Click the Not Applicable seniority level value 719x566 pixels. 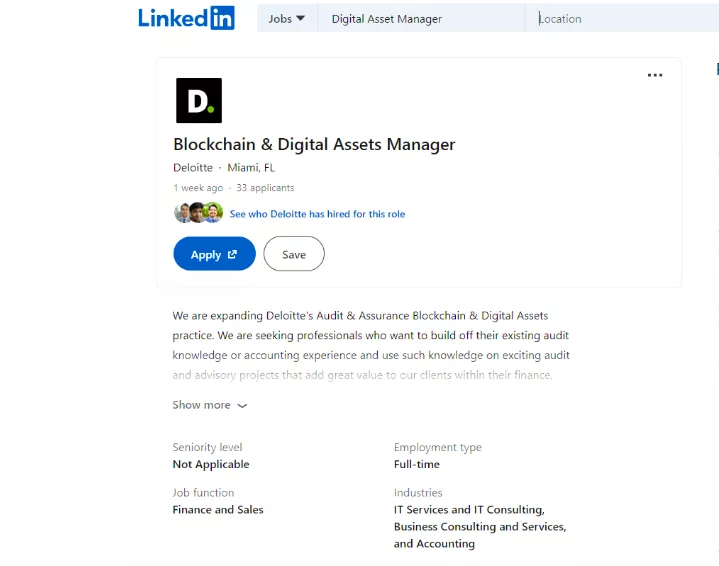click(211, 464)
